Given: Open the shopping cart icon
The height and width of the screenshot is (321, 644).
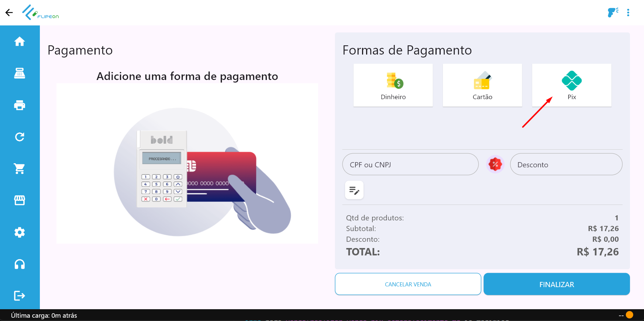Looking at the screenshot, I should 20,169.
